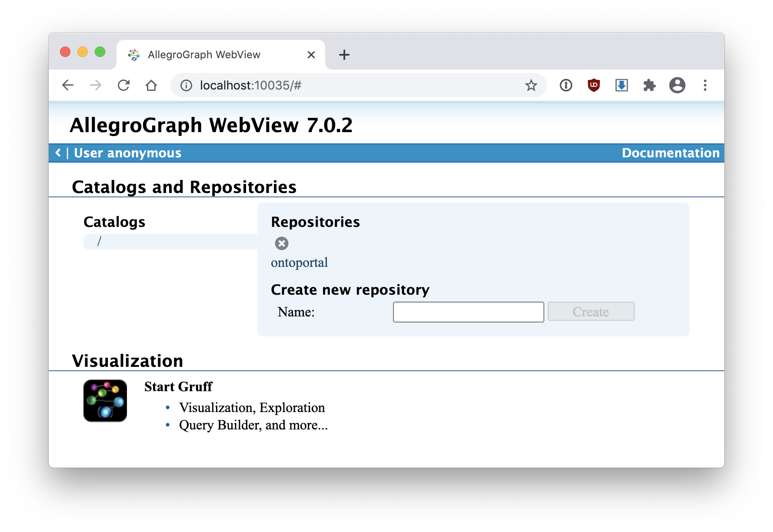Screen dimensions: 773x532
Task: Click the Gruff visualization app icon
Action: tap(105, 401)
